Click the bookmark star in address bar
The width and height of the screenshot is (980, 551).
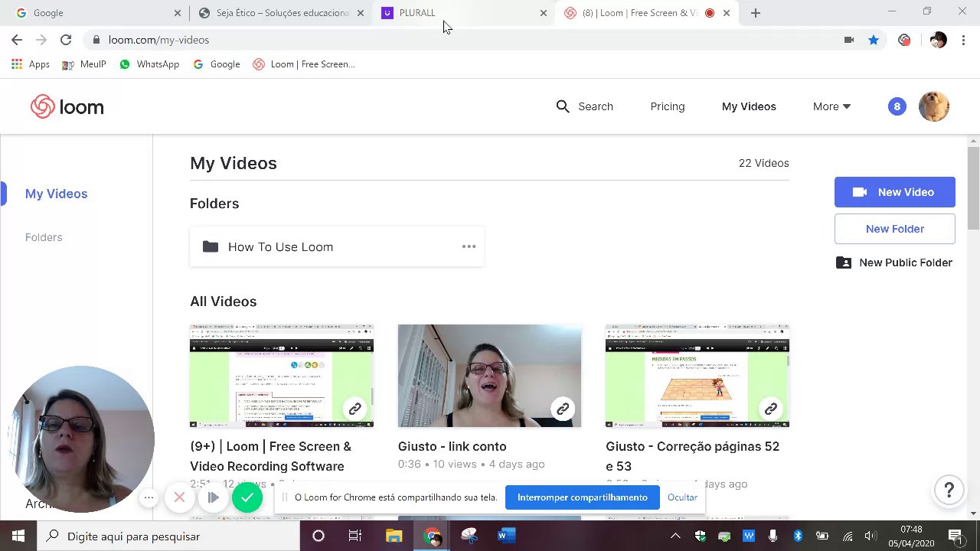(874, 40)
